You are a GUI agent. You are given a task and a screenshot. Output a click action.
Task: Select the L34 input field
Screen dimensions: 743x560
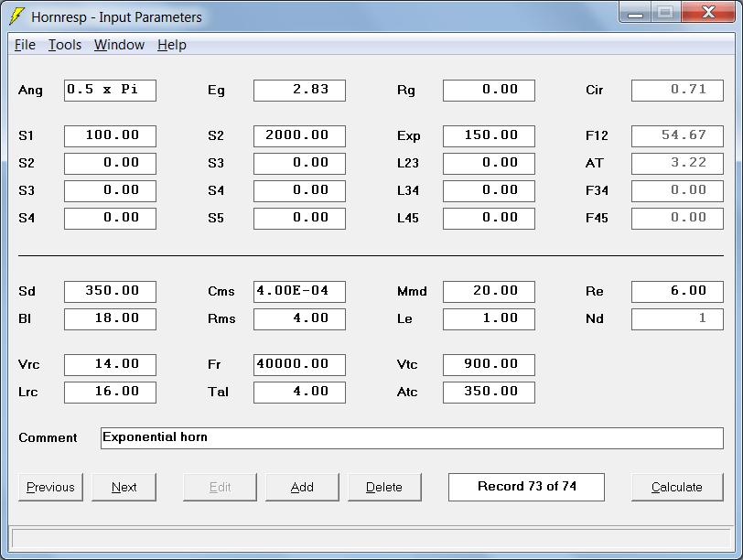point(489,191)
